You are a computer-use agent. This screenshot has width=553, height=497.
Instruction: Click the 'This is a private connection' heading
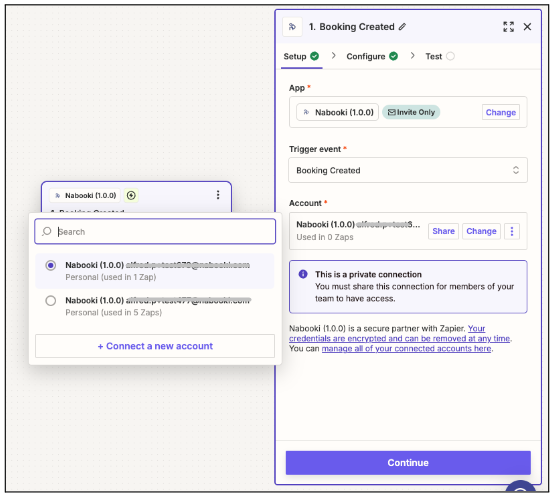(x=368, y=274)
